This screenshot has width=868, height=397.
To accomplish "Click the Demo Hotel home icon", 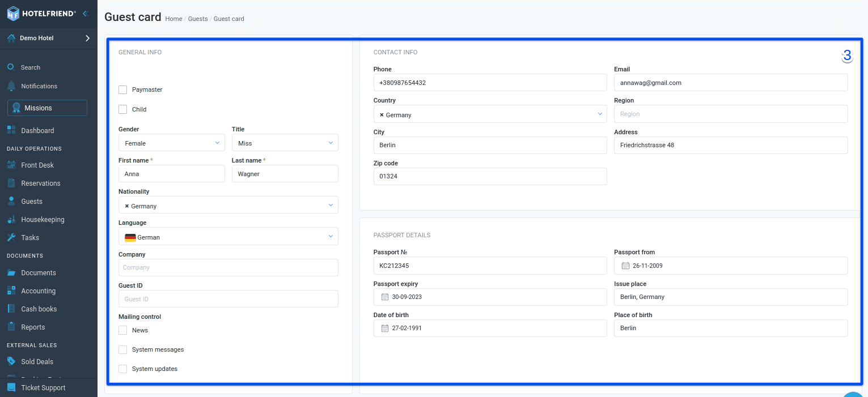I will [x=11, y=39].
